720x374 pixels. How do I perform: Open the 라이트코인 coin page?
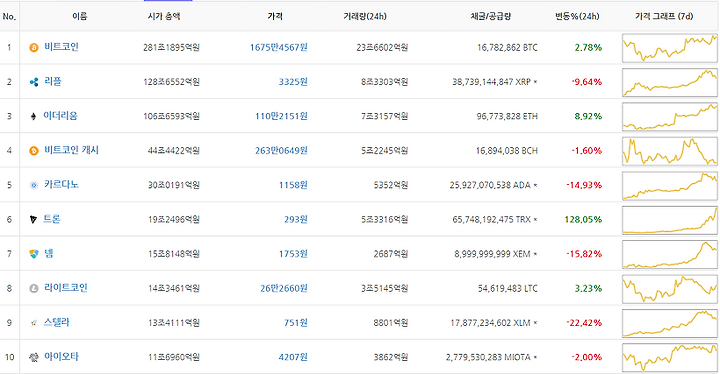pyautogui.click(x=66, y=288)
